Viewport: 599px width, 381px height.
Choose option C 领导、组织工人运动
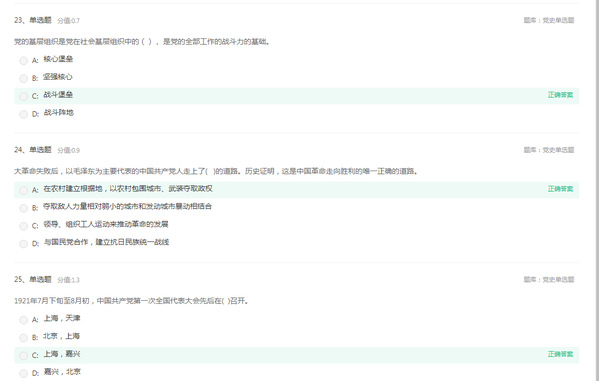23,226
